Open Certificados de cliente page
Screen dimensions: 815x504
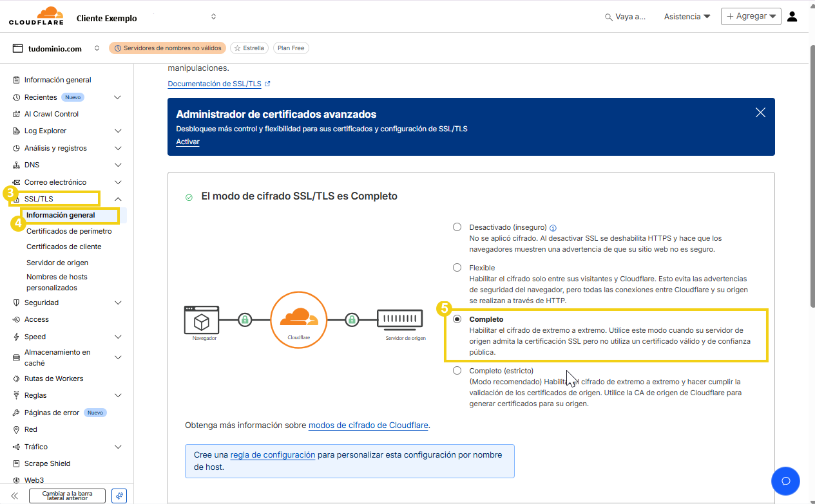point(64,246)
